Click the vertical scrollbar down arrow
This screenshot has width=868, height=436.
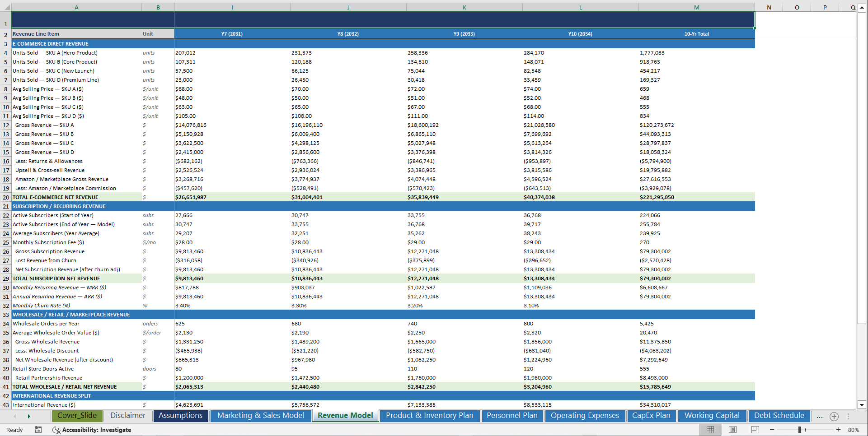[x=863, y=405]
